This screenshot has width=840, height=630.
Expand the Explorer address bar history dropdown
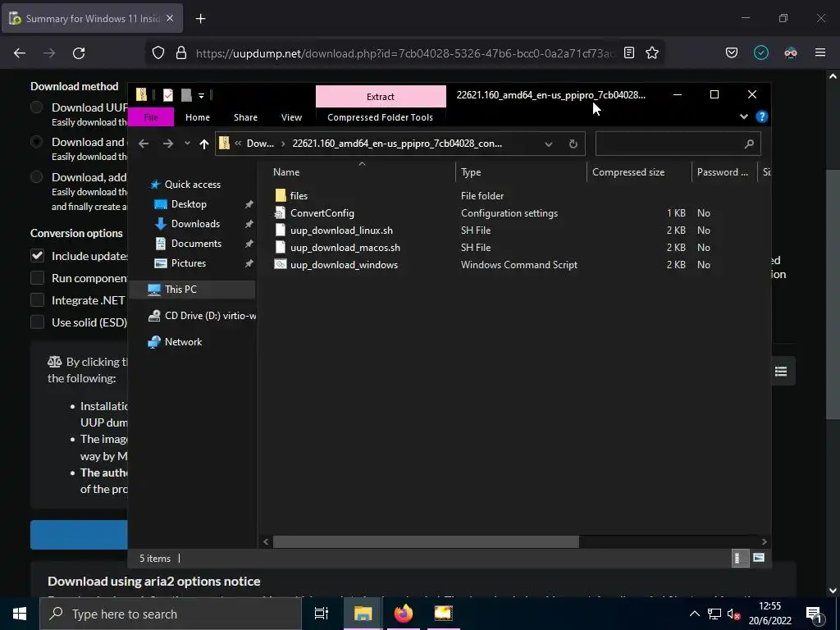[x=548, y=144]
